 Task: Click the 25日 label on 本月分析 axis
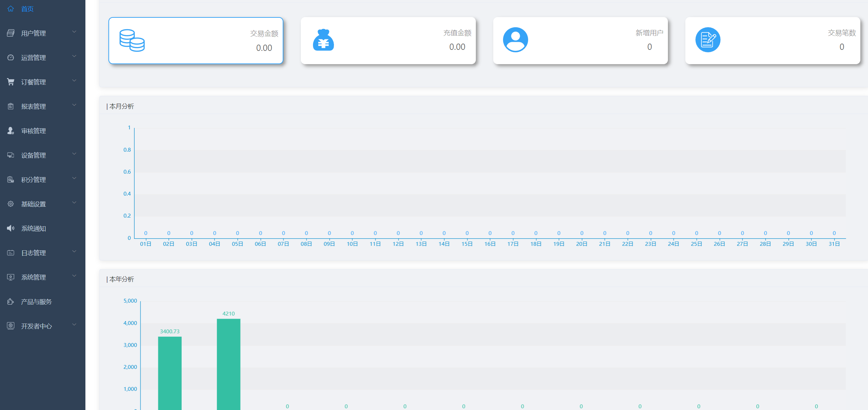coord(696,244)
